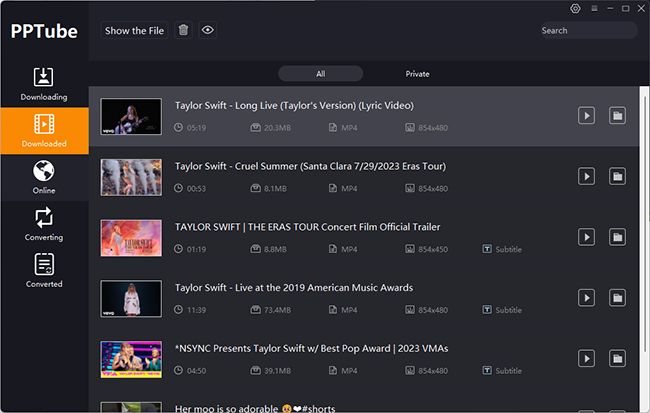Click the American Music Awards thumbnail
The image size is (650, 413).
point(131,299)
